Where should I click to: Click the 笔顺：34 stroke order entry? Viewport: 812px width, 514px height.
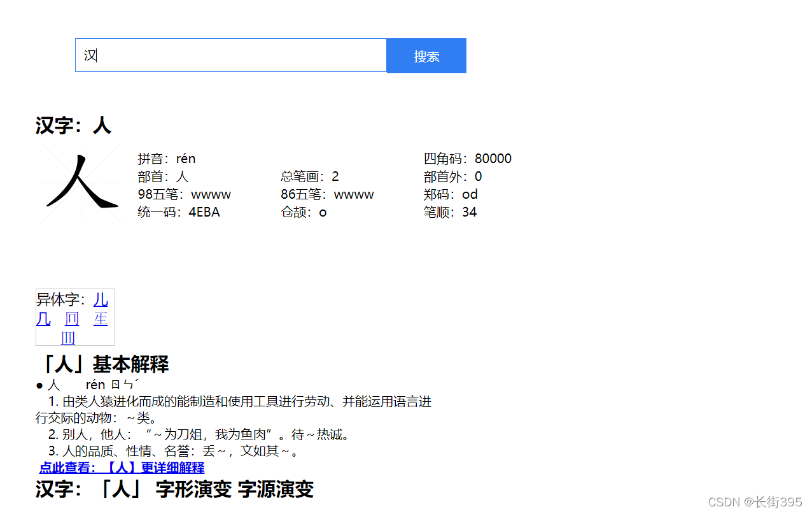pyautogui.click(x=450, y=212)
